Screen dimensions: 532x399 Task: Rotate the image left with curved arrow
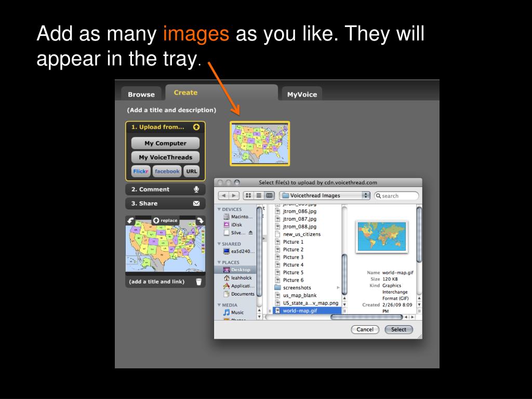[x=130, y=220]
